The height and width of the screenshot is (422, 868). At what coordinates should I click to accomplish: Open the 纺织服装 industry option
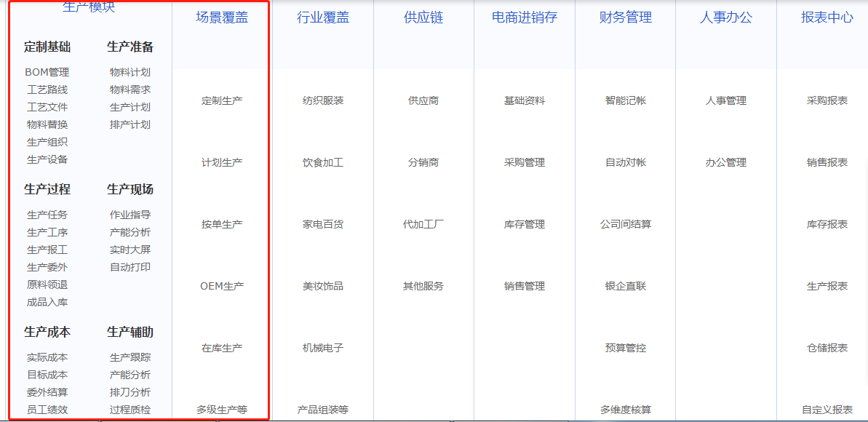321,100
